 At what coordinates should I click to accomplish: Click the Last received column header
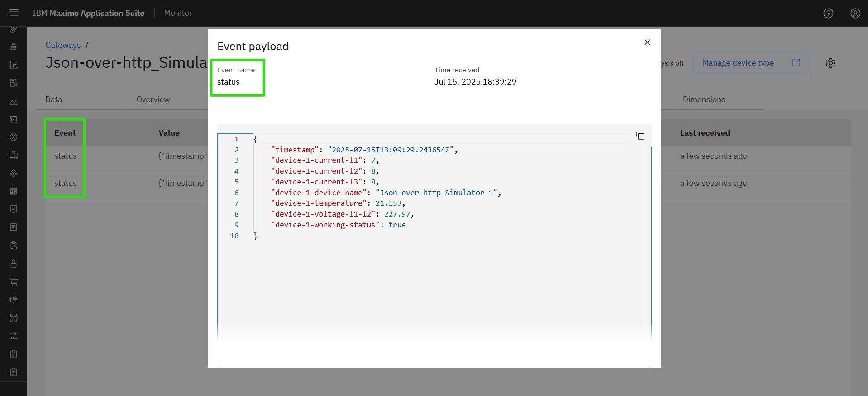click(705, 133)
